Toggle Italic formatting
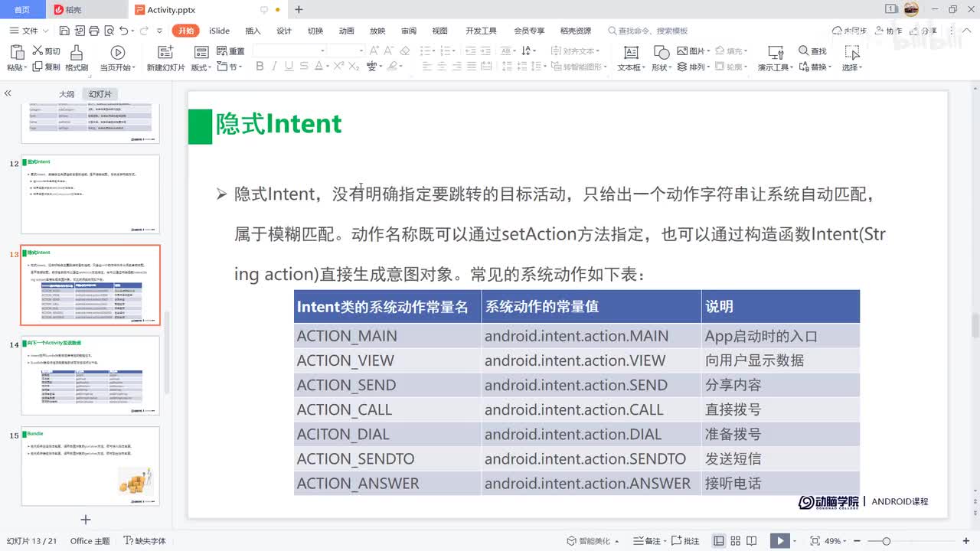This screenshot has height=551, width=980. point(275,67)
